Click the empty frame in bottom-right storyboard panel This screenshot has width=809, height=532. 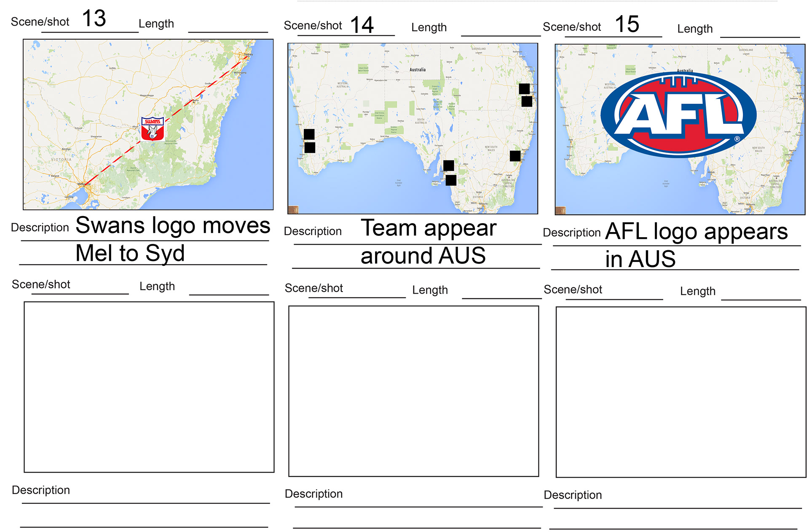tap(680, 392)
